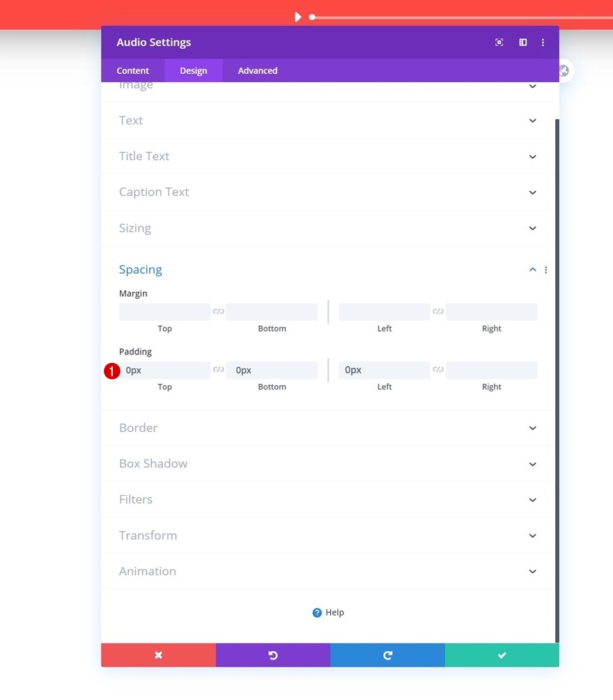Expand the Border section

click(328, 428)
